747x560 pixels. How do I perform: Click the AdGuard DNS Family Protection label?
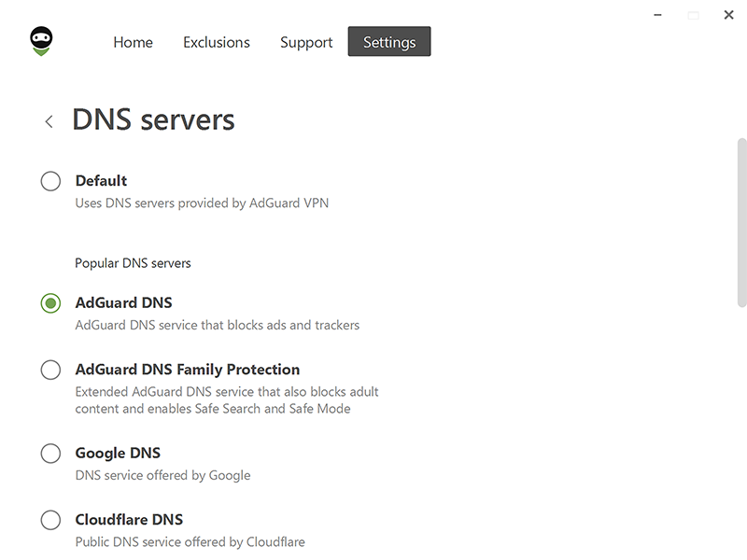[x=188, y=370]
